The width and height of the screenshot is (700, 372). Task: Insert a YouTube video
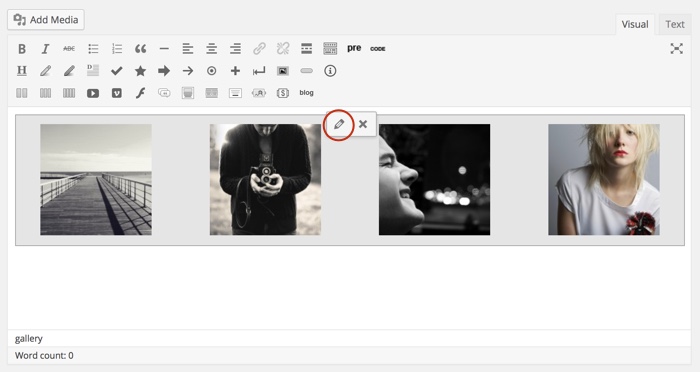(x=93, y=93)
